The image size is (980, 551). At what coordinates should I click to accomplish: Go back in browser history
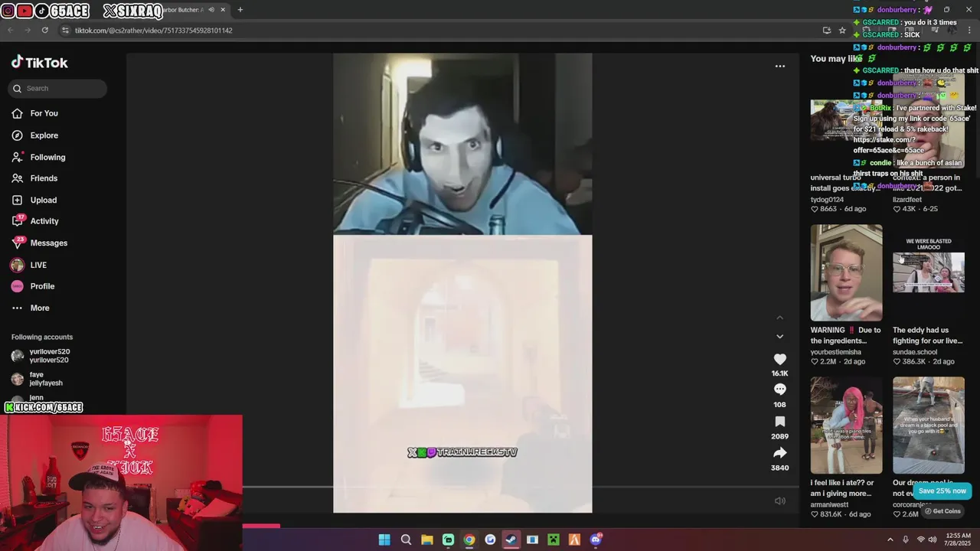[x=11, y=31]
